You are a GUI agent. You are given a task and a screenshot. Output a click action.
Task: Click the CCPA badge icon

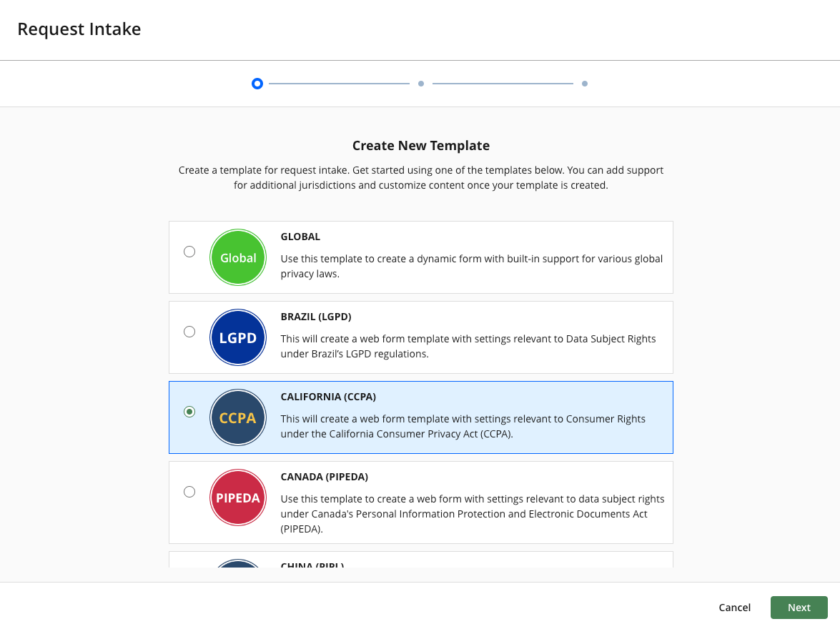click(238, 417)
